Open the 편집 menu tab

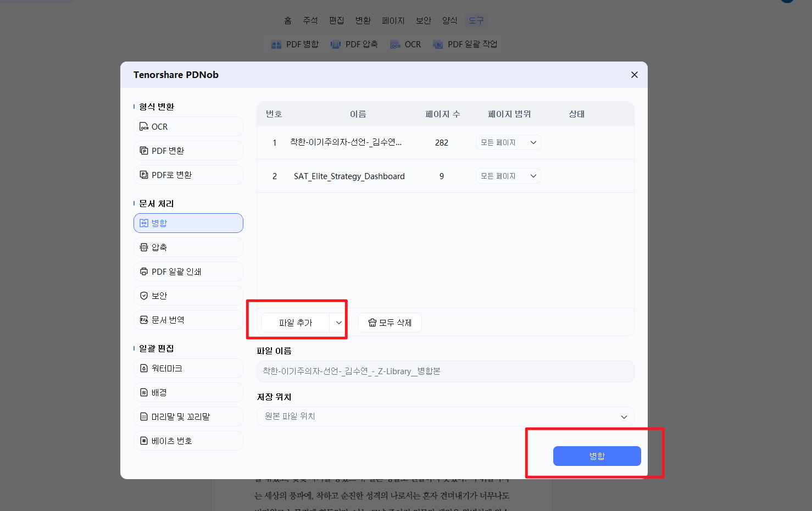(x=337, y=20)
